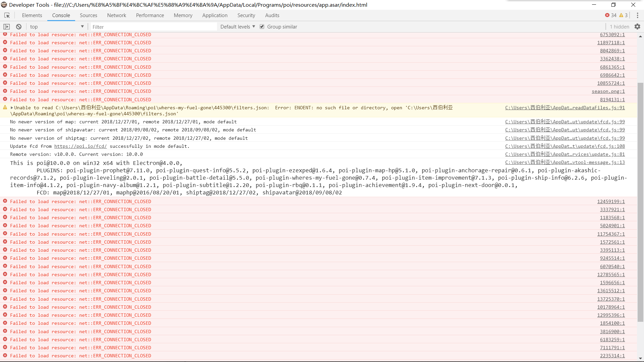The image size is (644, 362).
Task: Switch to the Network tab
Action: click(116, 15)
